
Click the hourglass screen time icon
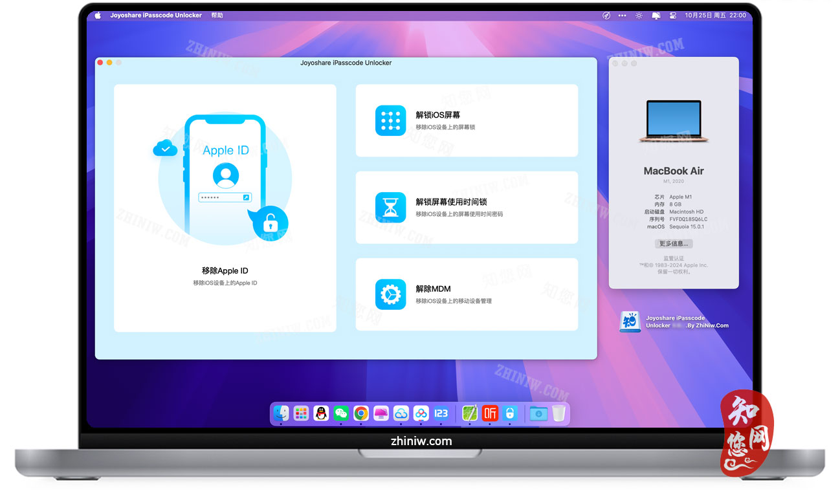[x=390, y=207]
